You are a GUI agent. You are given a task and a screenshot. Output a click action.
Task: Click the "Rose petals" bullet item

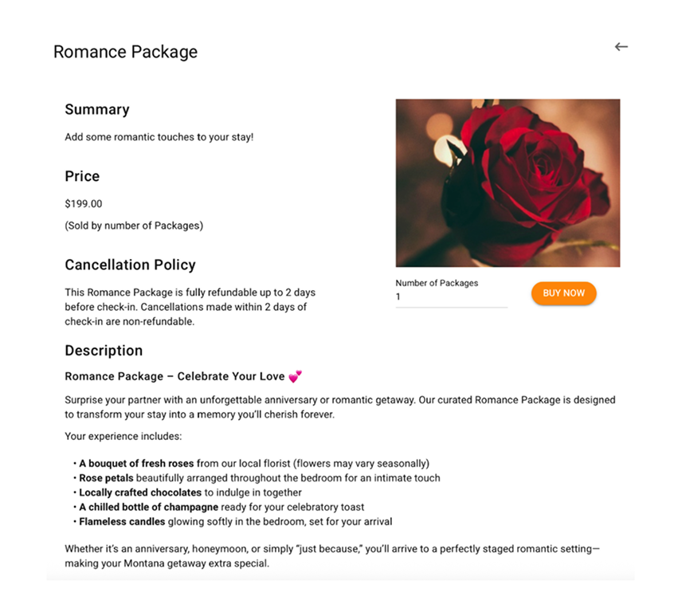click(259, 478)
